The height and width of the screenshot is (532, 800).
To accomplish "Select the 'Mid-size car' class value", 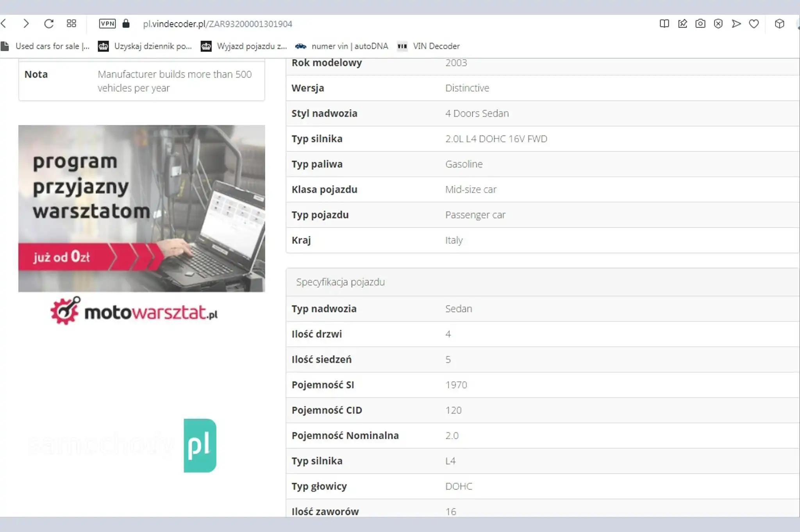I will (471, 189).
